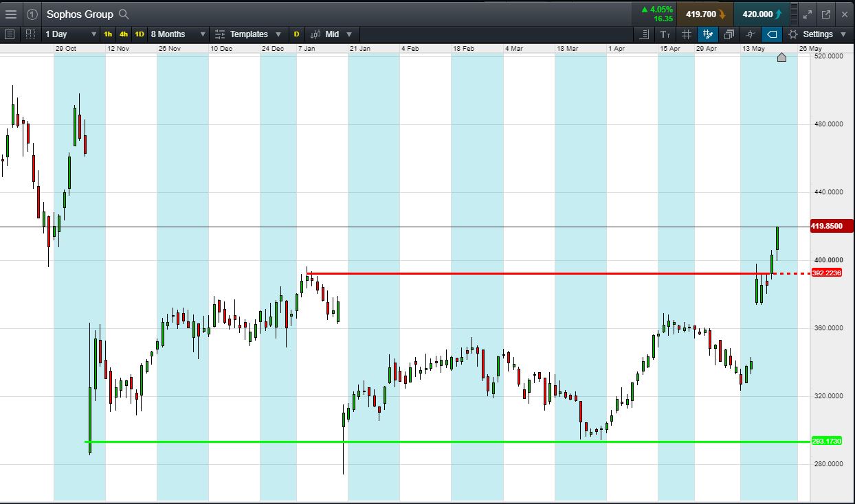
Task: Toggle the crosshair cursor icon
Action: 751,34
